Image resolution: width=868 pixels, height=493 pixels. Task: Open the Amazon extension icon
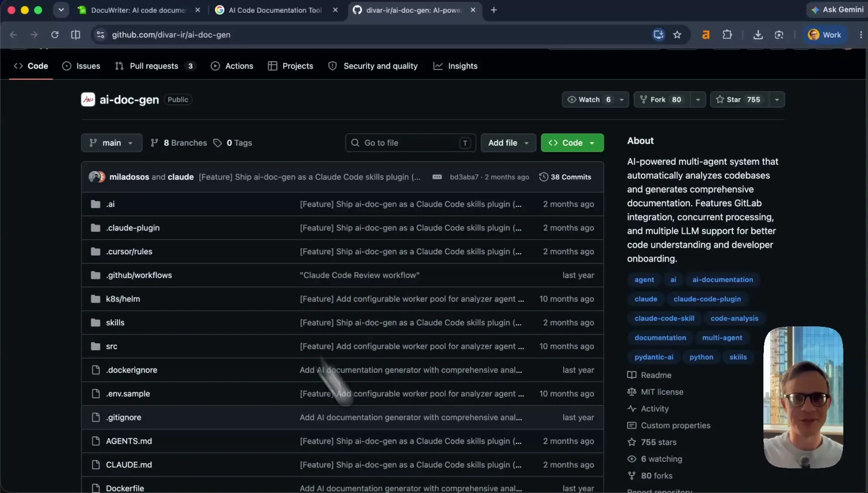click(x=706, y=35)
